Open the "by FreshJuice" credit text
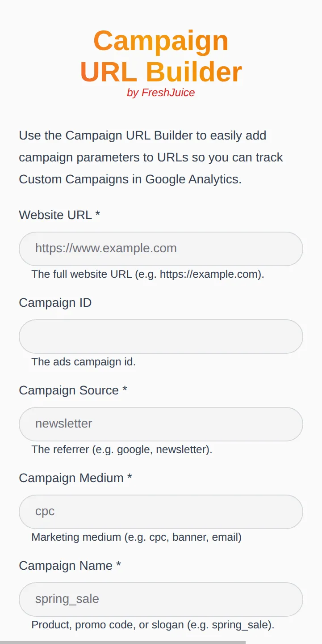Screen dimensions: 322x644 click(x=161, y=93)
